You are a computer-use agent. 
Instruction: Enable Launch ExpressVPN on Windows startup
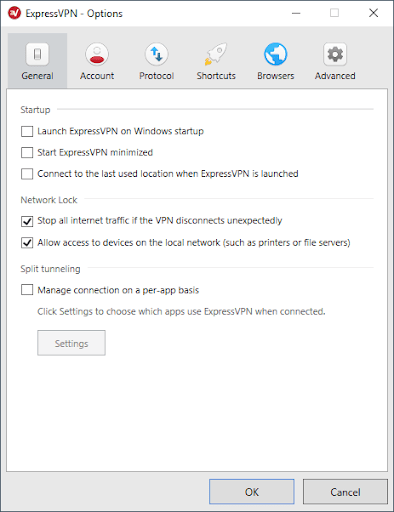[27, 131]
